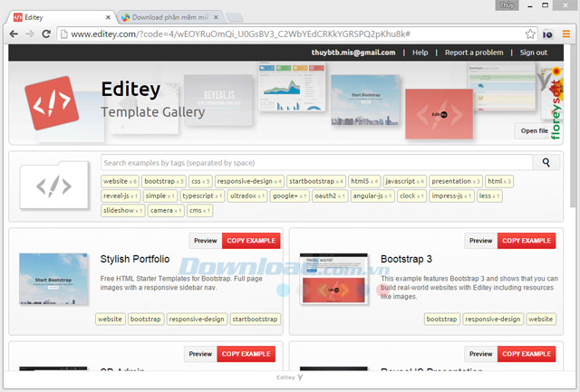Filter by the html x3 tag

pyautogui.click(x=499, y=181)
